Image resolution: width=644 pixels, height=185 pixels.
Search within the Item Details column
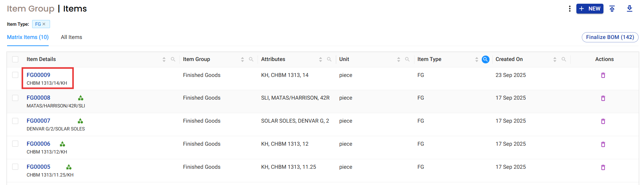point(173,59)
